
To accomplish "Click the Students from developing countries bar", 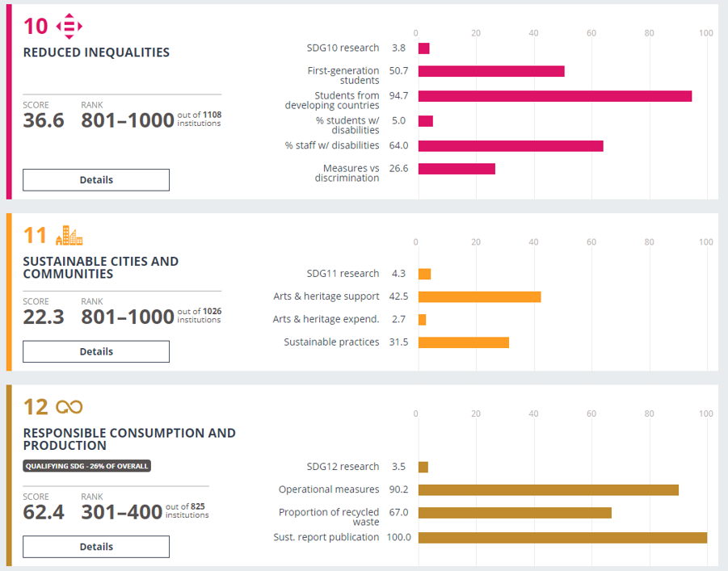I will point(554,96).
